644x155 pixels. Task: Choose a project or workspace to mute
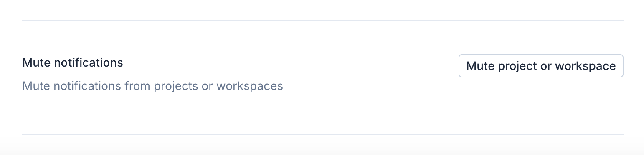pos(541,66)
